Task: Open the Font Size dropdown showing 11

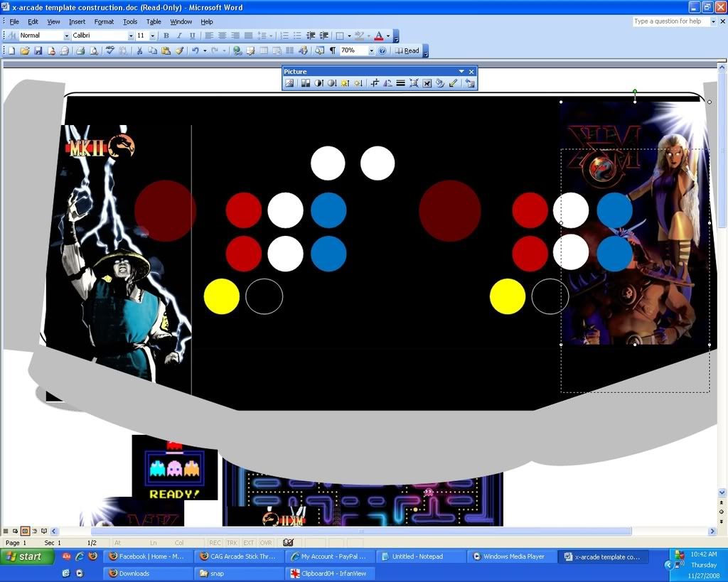Action: tap(153, 36)
